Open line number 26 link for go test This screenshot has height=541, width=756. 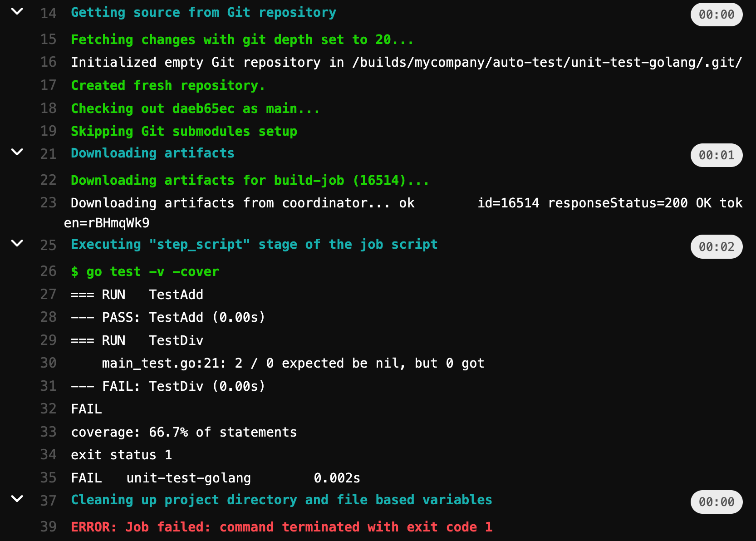[x=48, y=271]
